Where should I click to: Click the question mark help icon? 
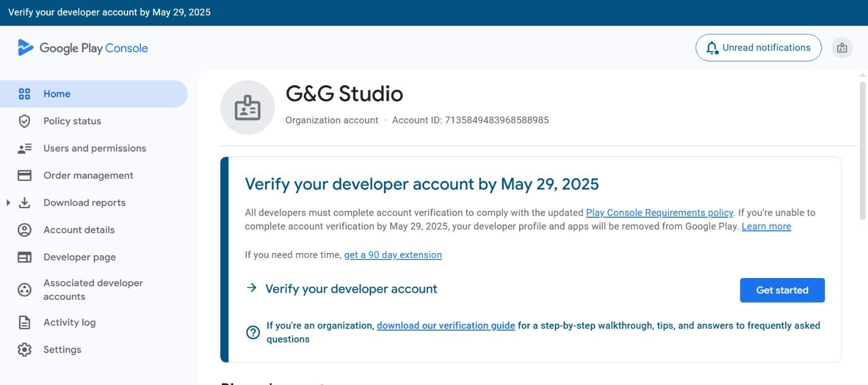click(x=253, y=332)
